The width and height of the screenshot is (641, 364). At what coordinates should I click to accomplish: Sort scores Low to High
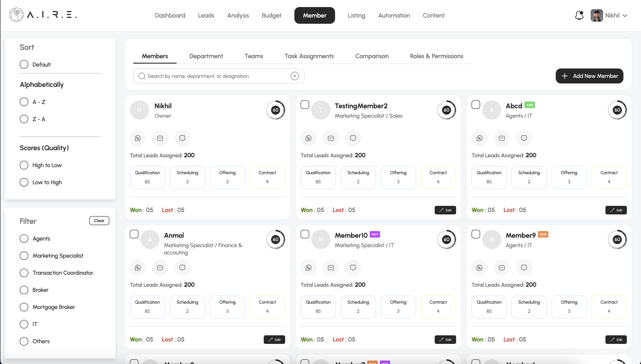pos(24,182)
